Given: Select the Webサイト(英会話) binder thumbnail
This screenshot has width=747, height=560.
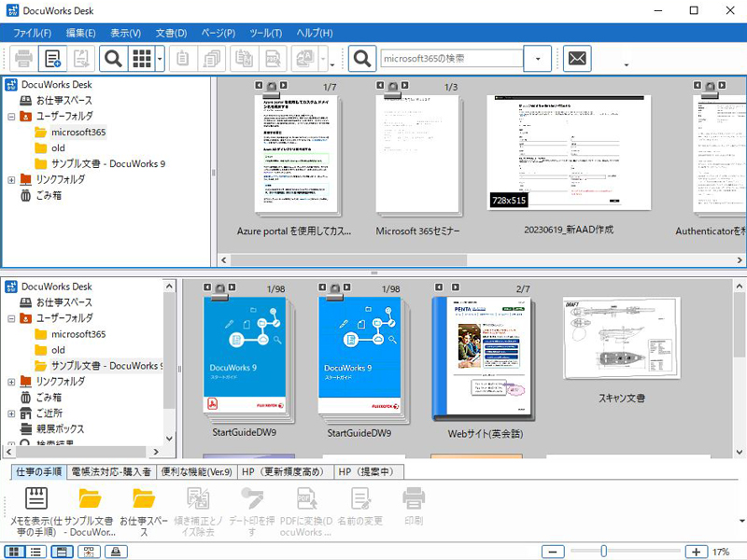Looking at the screenshot, I should [484, 359].
